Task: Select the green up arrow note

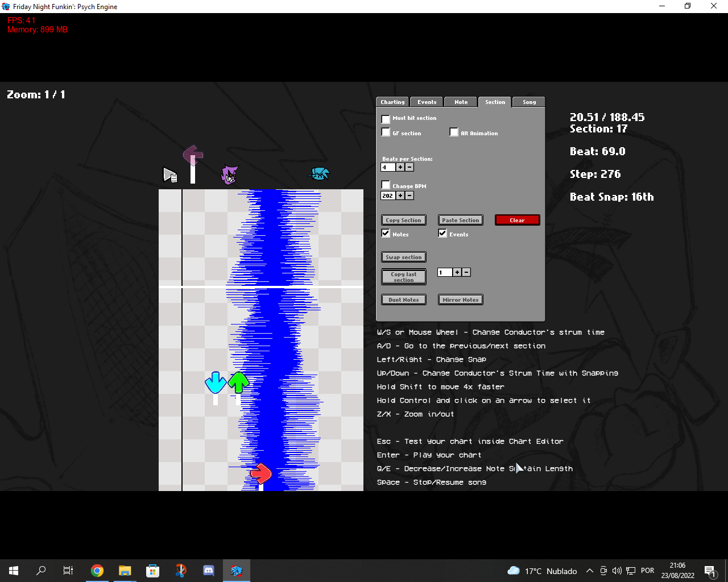Action: tap(238, 382)
